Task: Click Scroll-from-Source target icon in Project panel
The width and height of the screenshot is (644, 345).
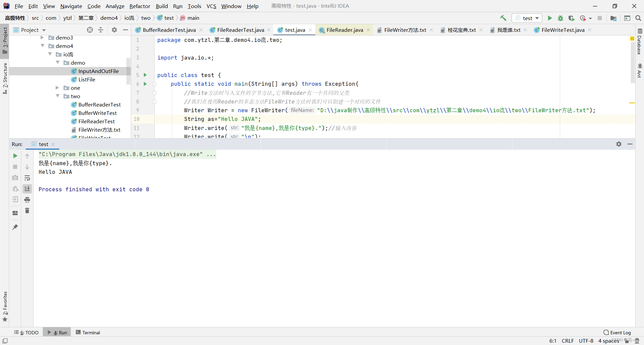Action: click(x=90, y=30)
